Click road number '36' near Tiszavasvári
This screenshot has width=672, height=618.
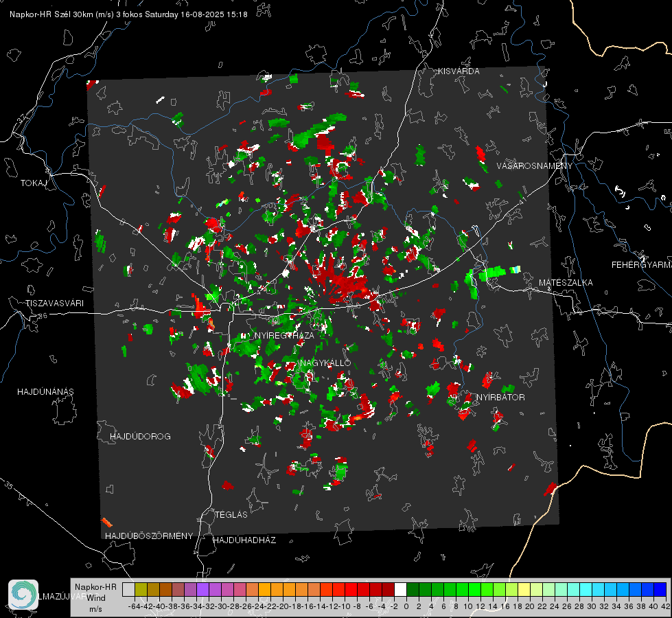[43, 316]
